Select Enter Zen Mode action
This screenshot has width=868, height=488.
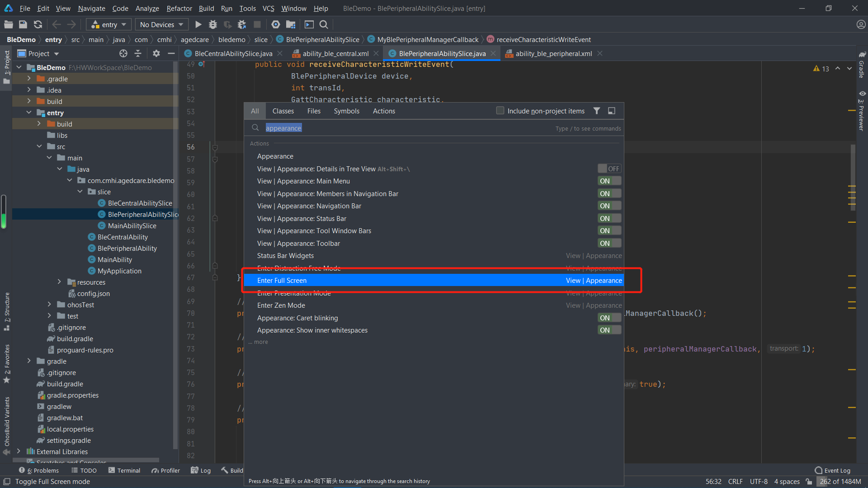pos(434,305)
